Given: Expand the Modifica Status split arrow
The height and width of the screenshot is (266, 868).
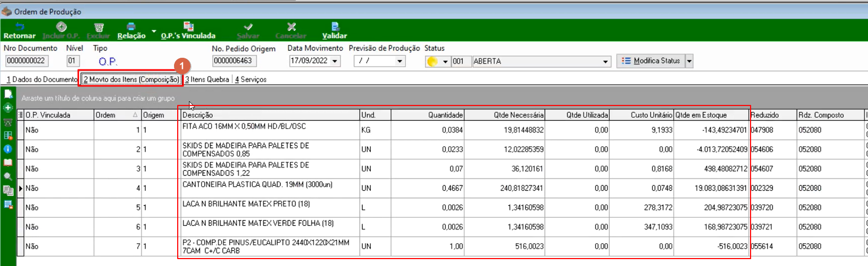Looking at the screenshot, I should click(x=689, y=61).
